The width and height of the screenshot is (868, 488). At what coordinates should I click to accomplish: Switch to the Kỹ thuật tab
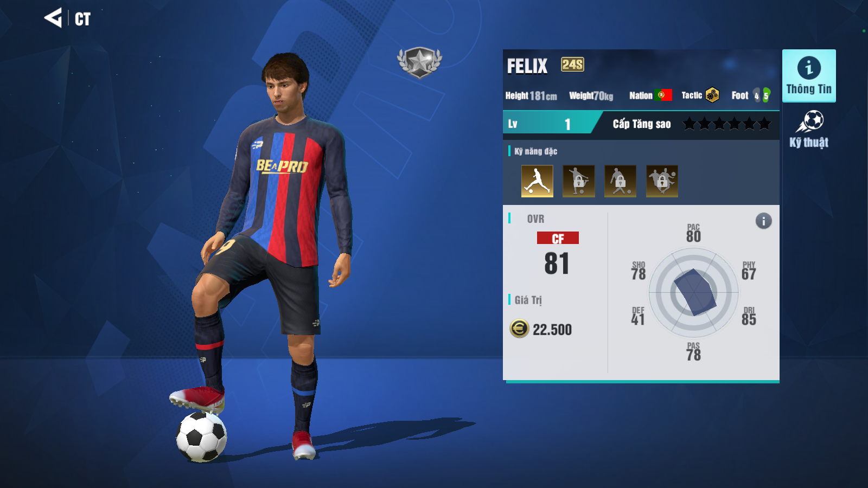[809, 130]
